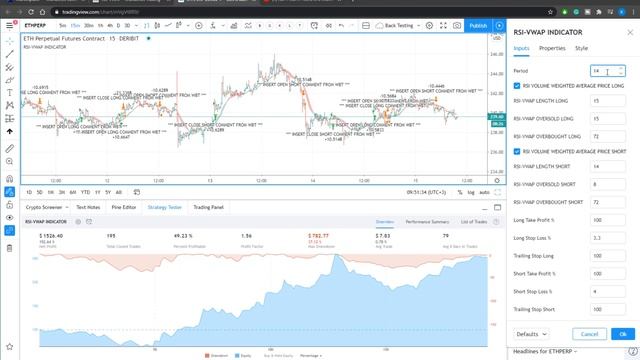Open the bar replay rewind icon
The image size is (640, 360).
329,25
